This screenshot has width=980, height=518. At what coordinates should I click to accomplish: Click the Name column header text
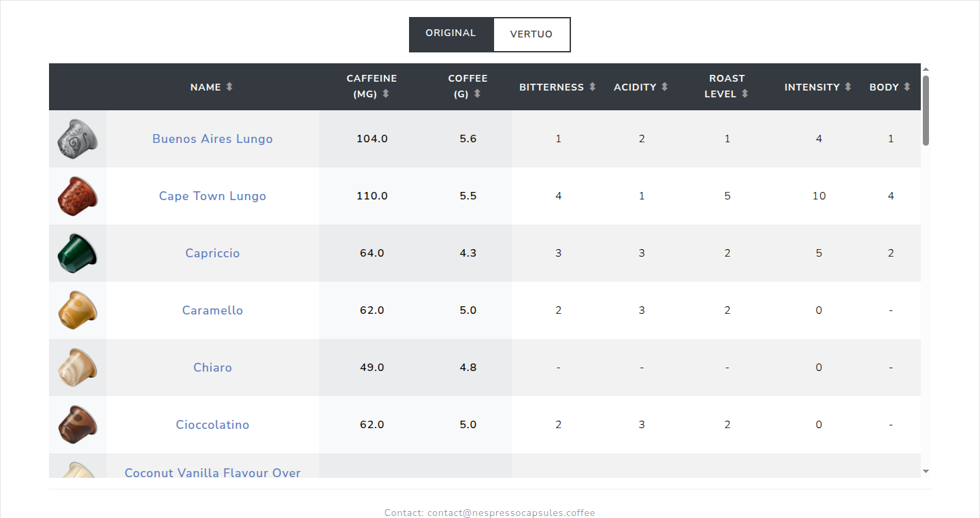pos(206,87)
